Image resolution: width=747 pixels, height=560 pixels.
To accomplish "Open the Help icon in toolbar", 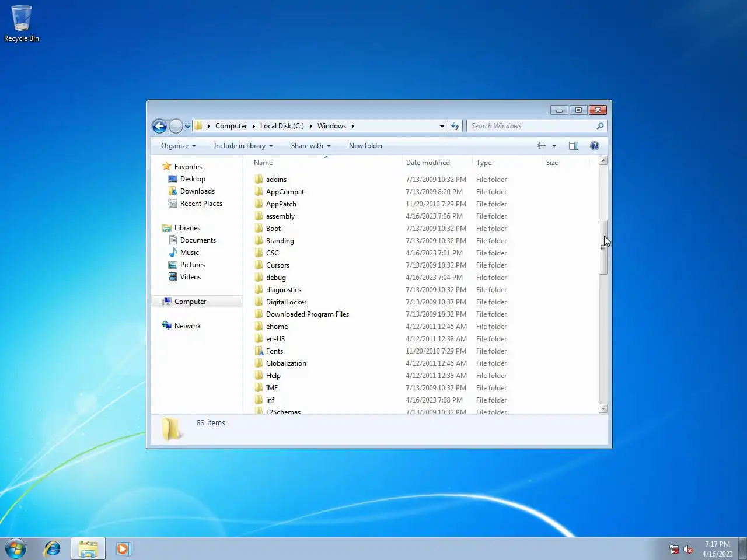I will coord(595,146).
